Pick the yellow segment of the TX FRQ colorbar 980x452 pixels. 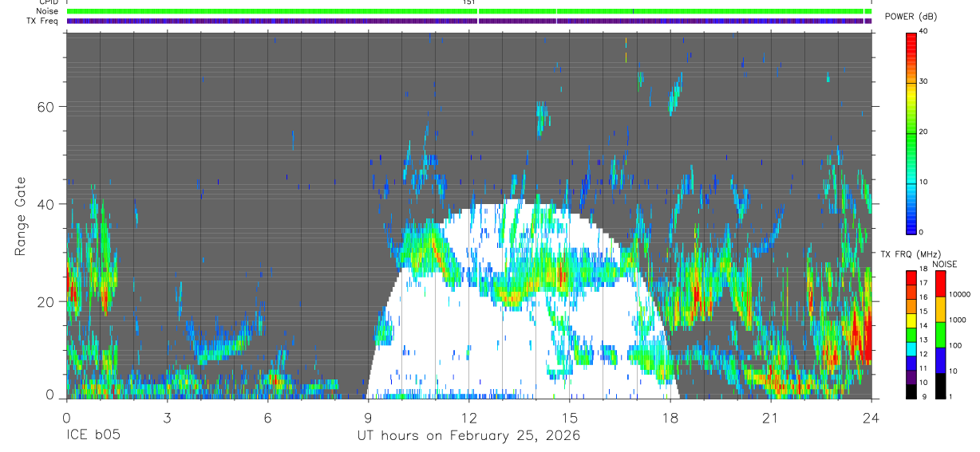(x=911, y=319)
